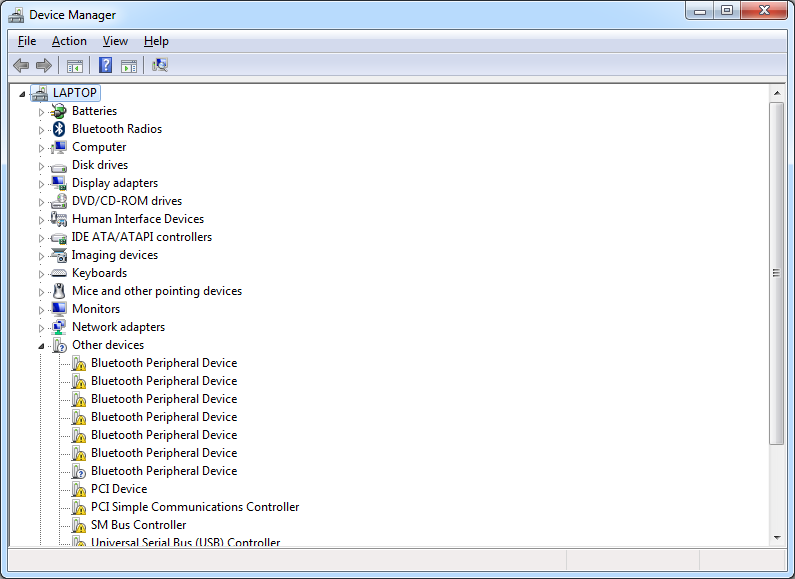Screen dimensions: 795x579
Task: Click the Monitors category icon
Action: [x=59, y=309]
